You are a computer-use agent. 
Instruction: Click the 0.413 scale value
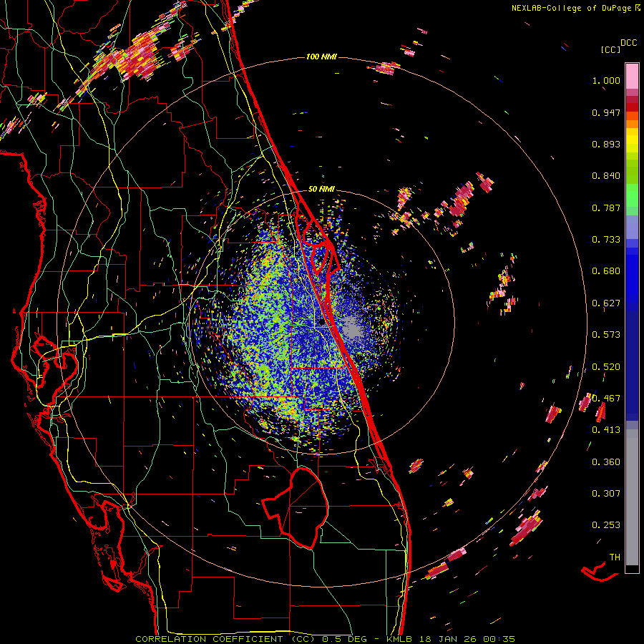pyautogui.click(x=606, y=430)
